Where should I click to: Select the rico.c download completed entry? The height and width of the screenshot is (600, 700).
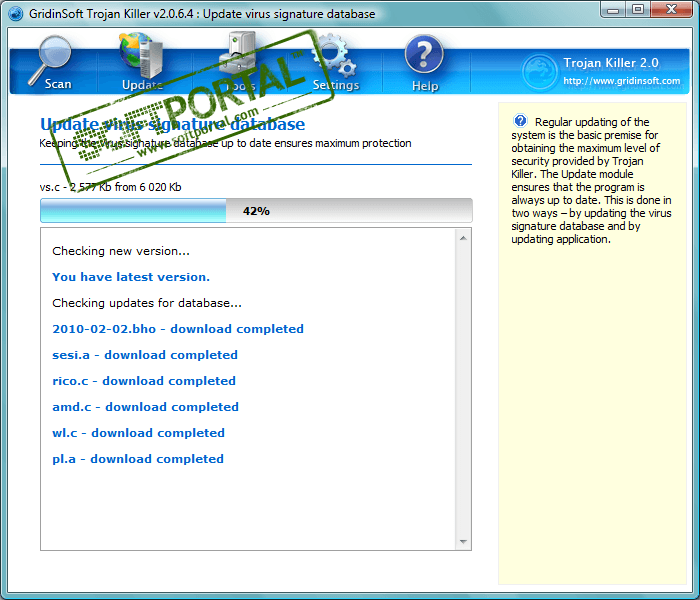click(144, 381)
